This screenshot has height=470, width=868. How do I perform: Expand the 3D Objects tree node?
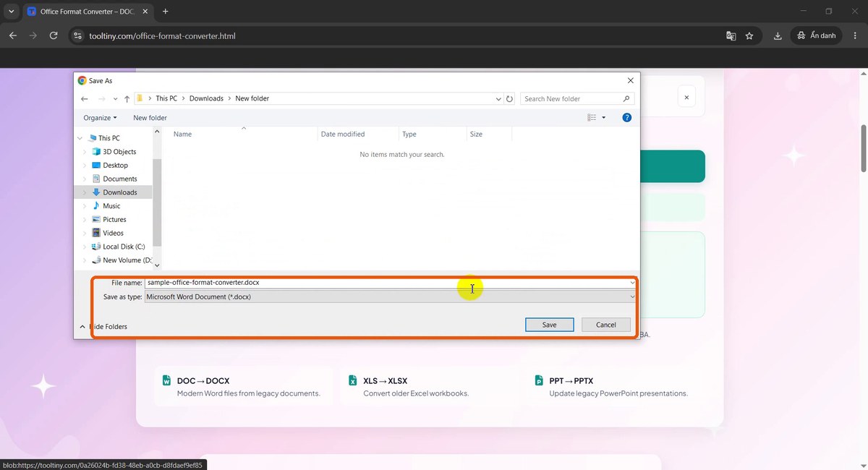pos(85,152)
